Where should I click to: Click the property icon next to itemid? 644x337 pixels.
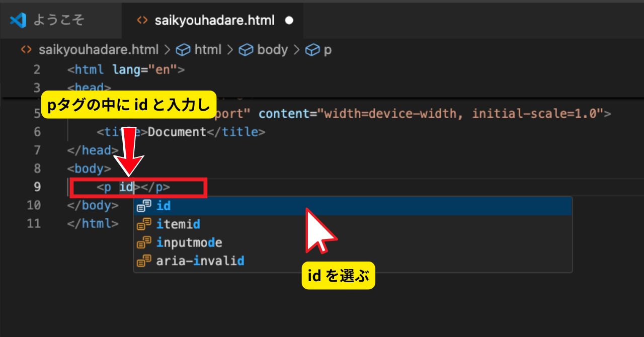144,224
